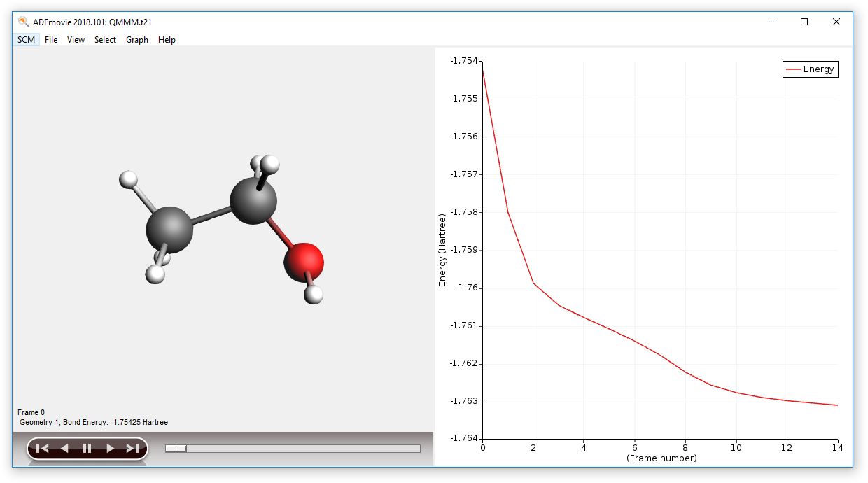The width and height of the screenshot is (868, 483).
Task: Click the frame position slider handle
Action: (x=176, y=449)
